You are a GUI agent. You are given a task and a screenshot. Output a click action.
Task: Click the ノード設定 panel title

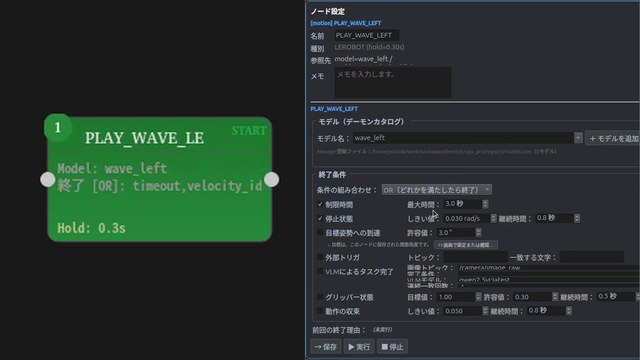(328, 11)
